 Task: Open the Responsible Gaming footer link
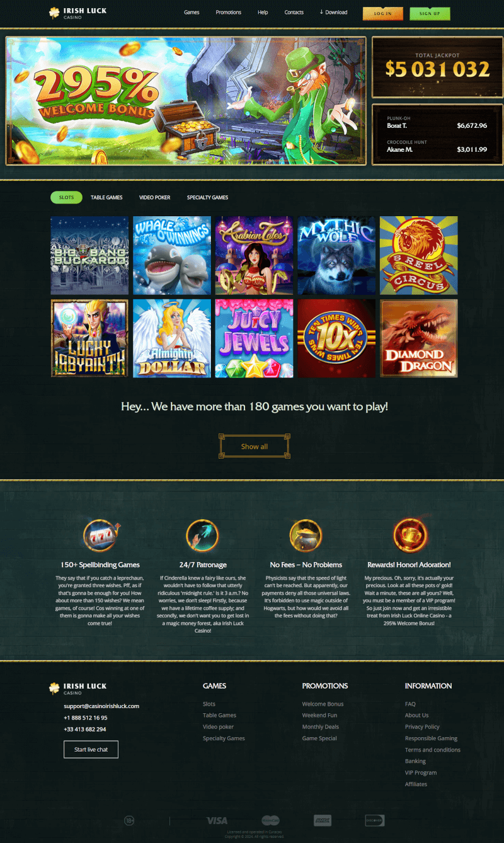[431, 738]
